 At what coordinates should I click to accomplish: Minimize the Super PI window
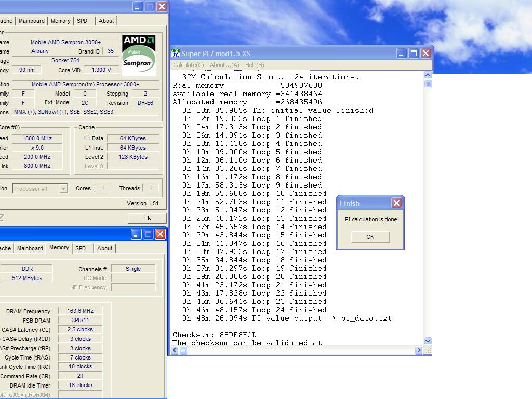(x=401, y=54)
